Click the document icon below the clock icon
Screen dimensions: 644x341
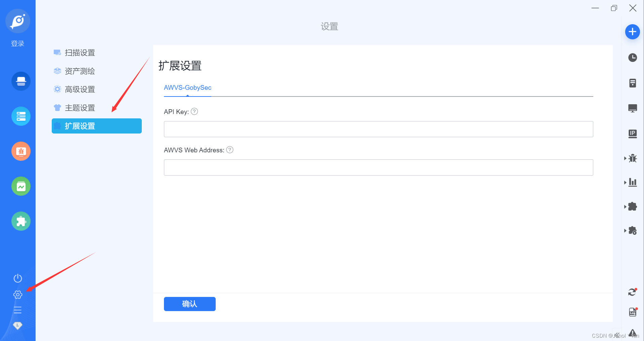(x=633, y=83)
